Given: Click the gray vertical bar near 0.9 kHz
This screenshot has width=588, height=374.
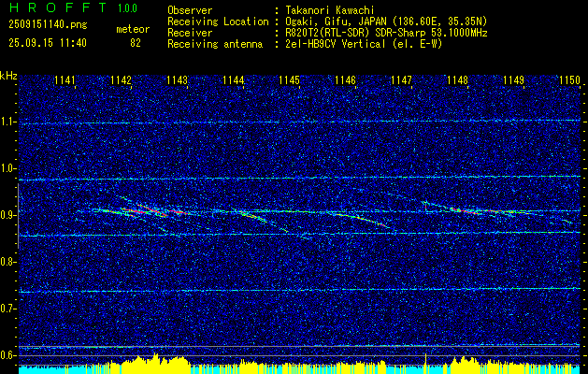Looking at the screenshot, I should (18, 216).
